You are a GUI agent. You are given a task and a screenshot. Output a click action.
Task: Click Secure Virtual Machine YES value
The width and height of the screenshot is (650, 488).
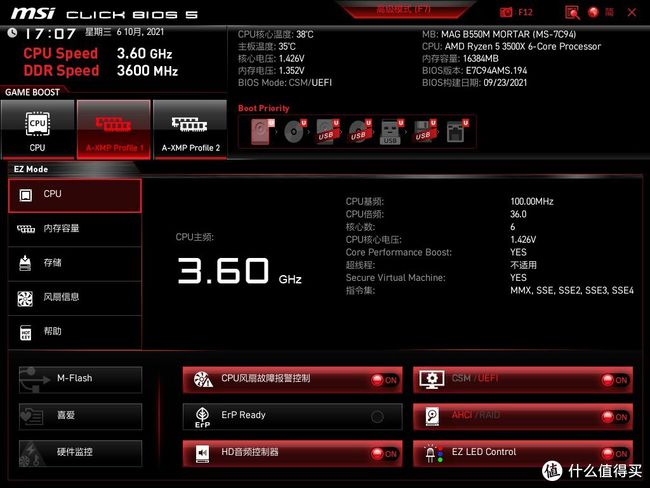(x=518, y=278)
